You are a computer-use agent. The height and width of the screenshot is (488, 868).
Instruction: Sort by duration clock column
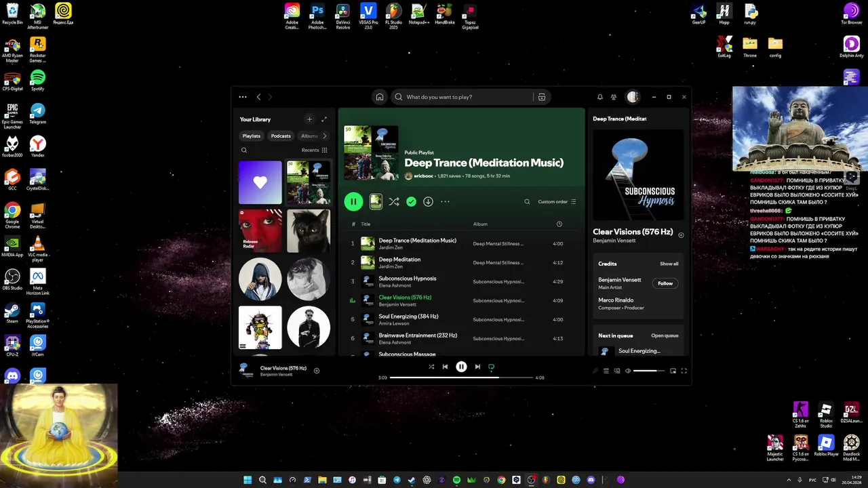click(x=559, y=224)
